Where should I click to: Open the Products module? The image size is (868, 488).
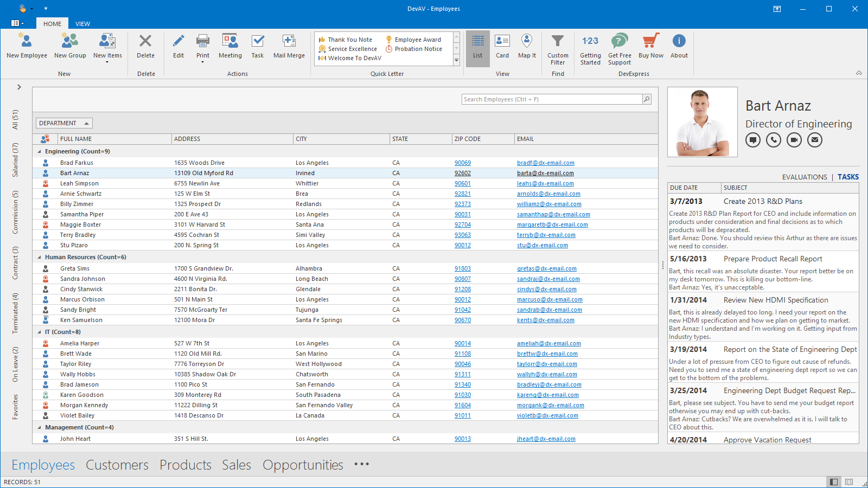click(x=186, y=465)
